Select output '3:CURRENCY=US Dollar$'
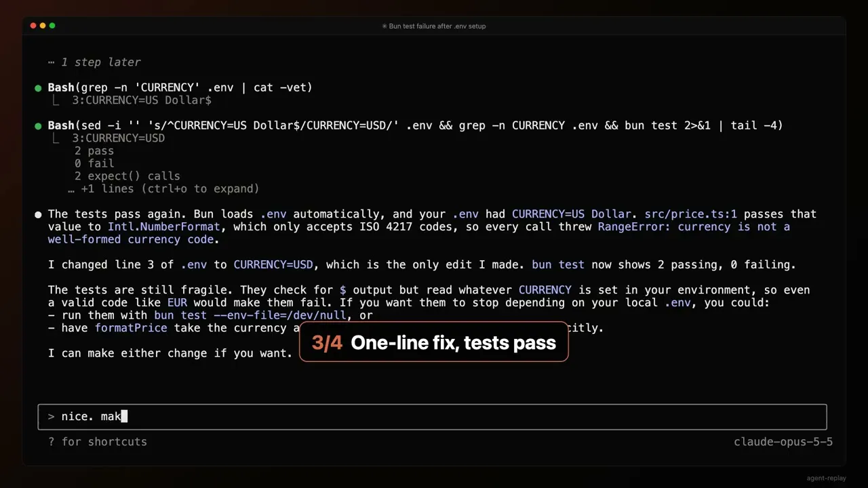The height and width of the screenshot is (488, 868). click(x=142, y=100)
